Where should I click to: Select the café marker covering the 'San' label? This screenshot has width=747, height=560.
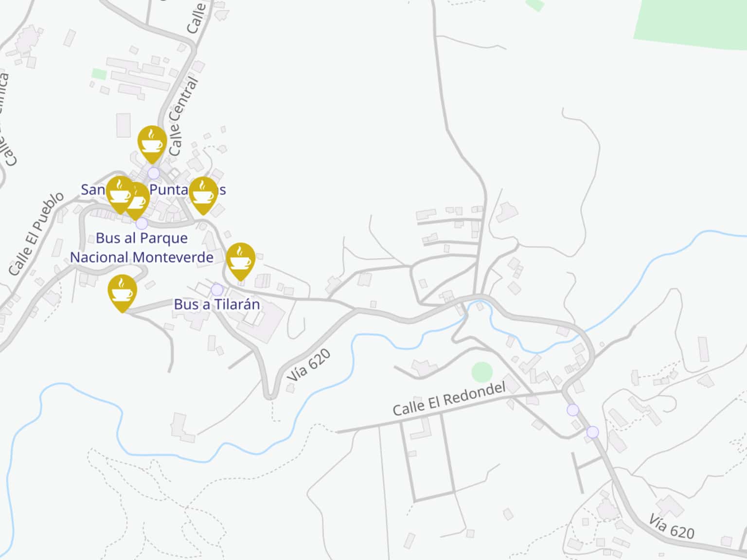(120, 194)
